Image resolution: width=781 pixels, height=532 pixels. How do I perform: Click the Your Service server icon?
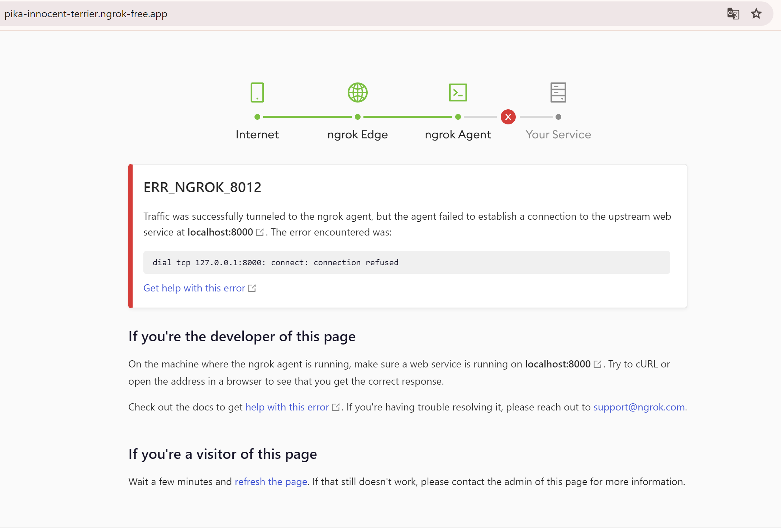[558, 92]
